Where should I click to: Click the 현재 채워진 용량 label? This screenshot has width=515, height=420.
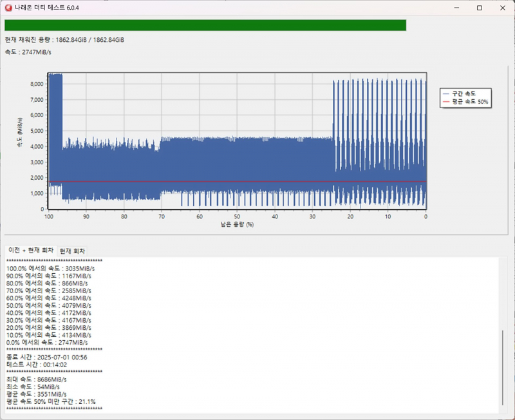(x=64, y=40)
